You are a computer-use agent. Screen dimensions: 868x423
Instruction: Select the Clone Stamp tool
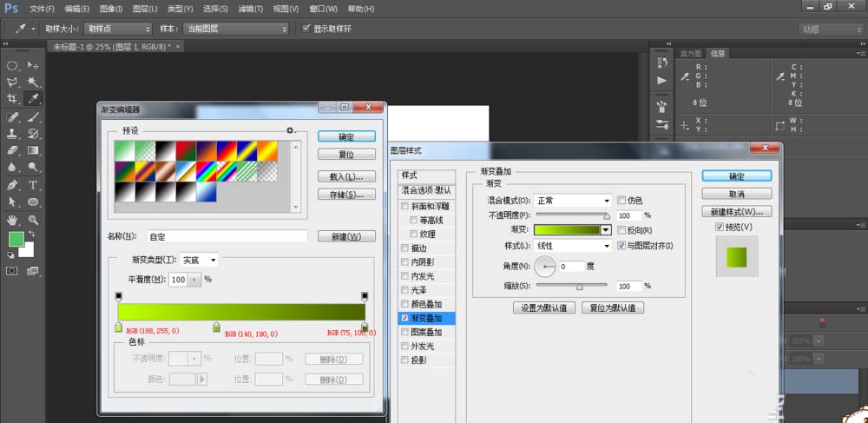pos(13,134)
